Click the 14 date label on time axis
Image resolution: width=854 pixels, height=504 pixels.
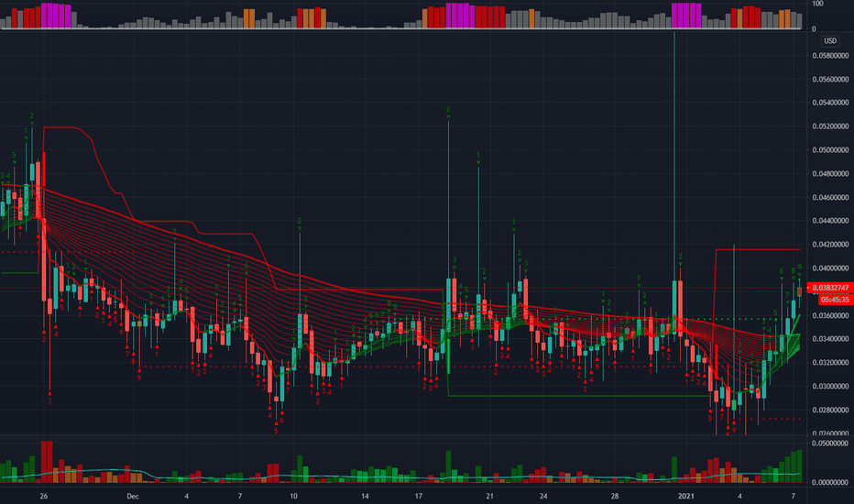365,496
